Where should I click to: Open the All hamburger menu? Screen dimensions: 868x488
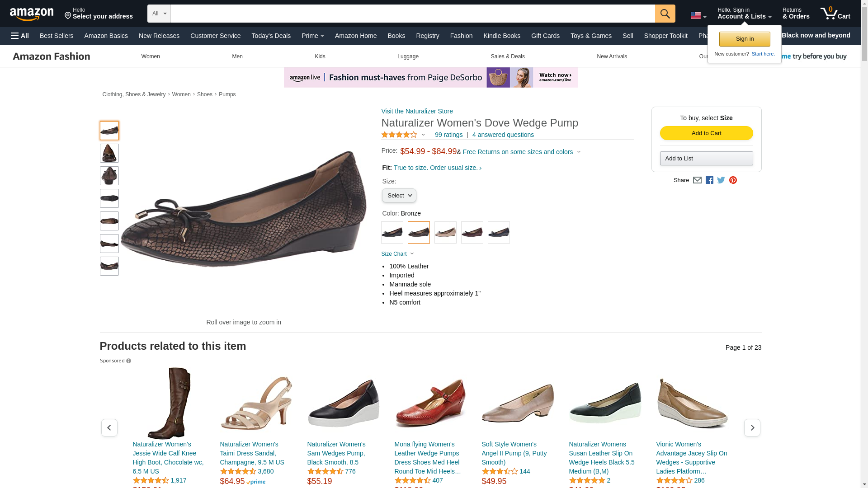click(x=20, y=36)
